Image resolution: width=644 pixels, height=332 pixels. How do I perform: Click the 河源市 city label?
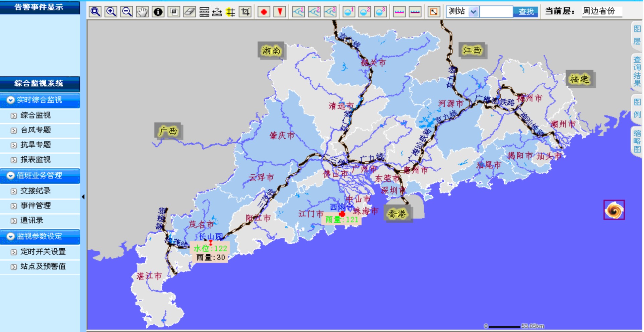point(451,104)
